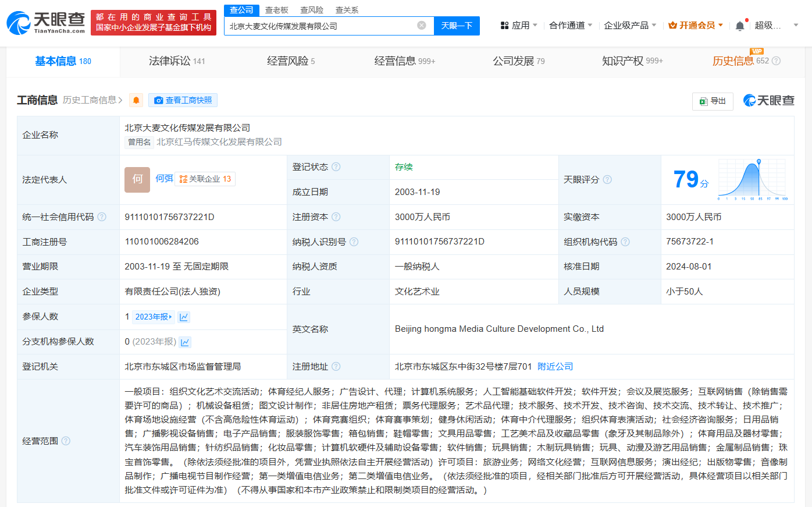Click the TianYanCha logo in header

[45, 23]
